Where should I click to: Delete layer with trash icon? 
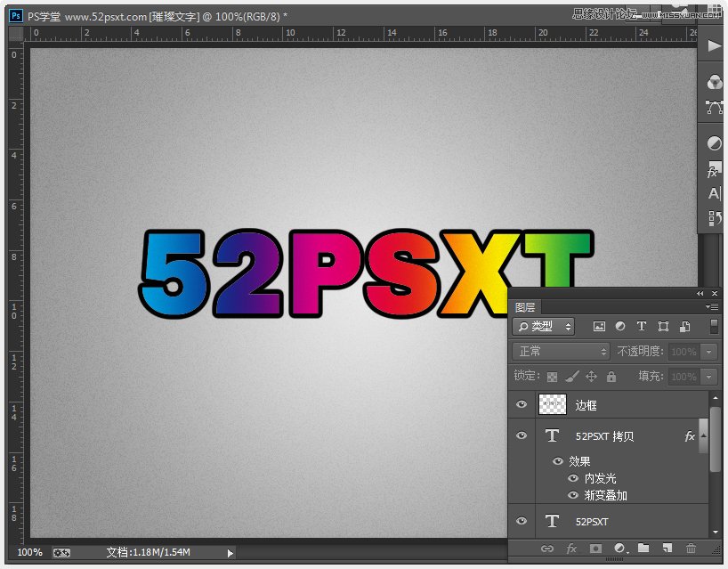pos(691,549)
